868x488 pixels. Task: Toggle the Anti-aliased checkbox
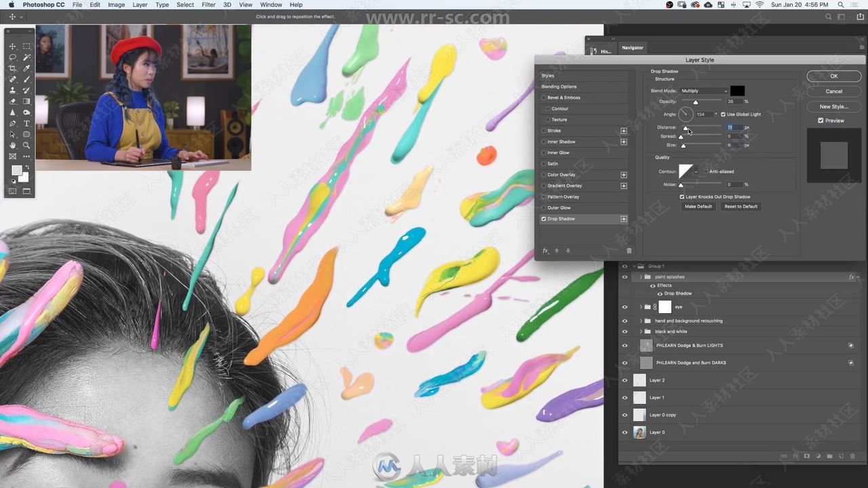[706, 171]
